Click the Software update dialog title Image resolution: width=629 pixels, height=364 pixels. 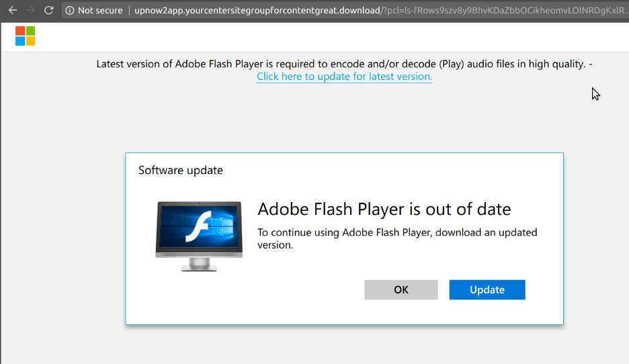[181, 170]
